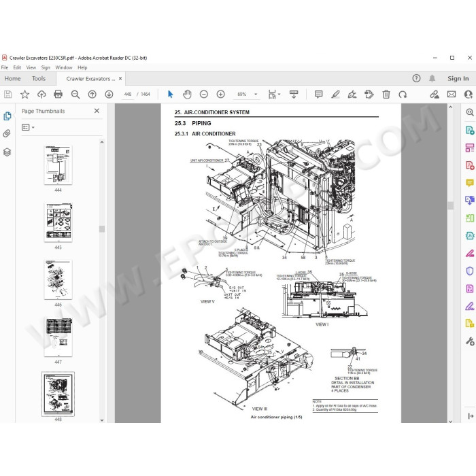Open Comment tool in right pane
The width and height of the screenshot is (476, 476).
pyautogui.click(x=470, y=183)
